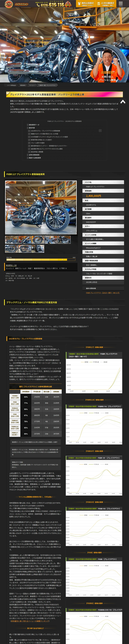The image size is (129, 644).
Task: Click the scroll-to-top arrow icon
Action: coord(123,102)
